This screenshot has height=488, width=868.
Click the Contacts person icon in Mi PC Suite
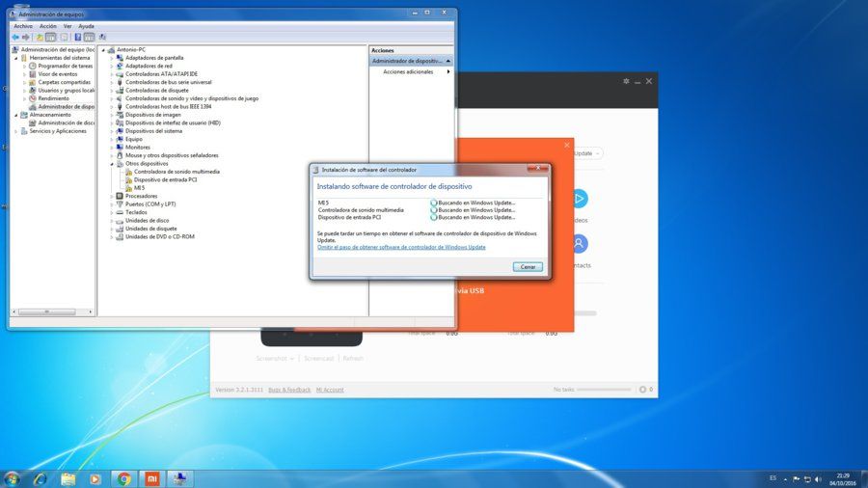579,243
